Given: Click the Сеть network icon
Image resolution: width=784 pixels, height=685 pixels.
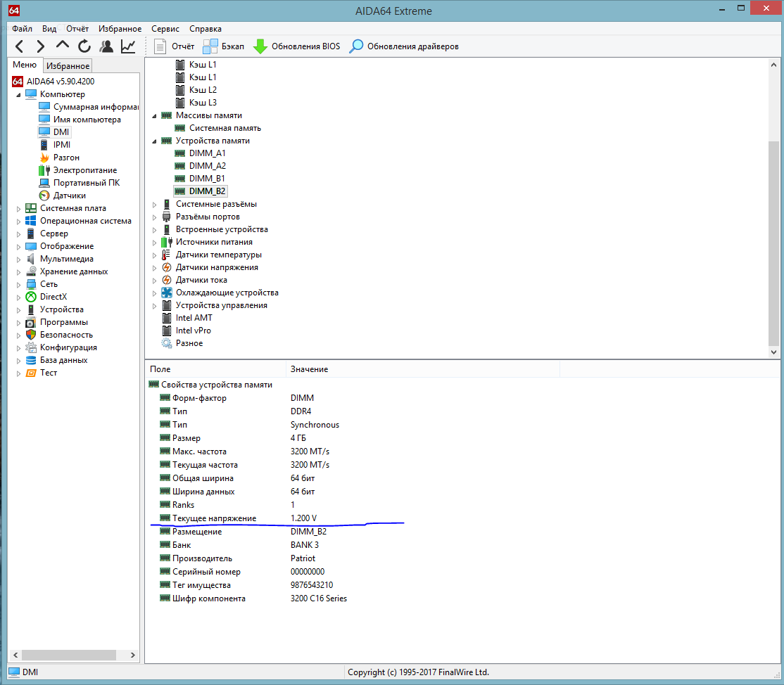Looking at the screenshot, I should click(x=31, y=284).
